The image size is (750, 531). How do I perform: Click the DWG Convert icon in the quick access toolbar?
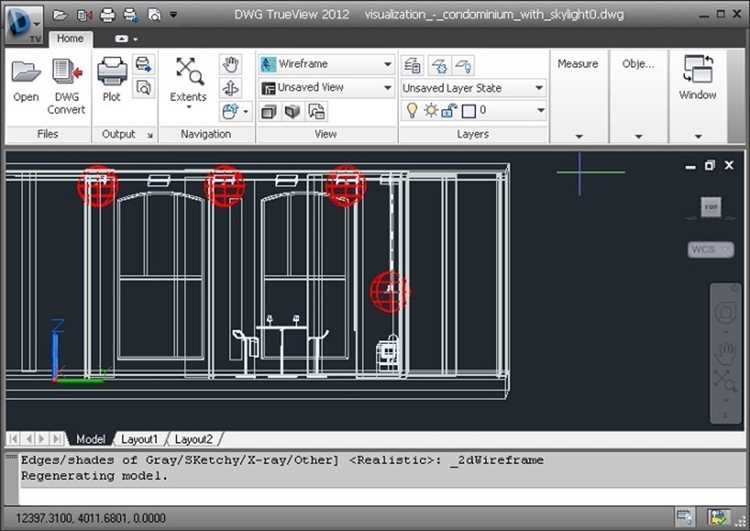click(84, 15)
